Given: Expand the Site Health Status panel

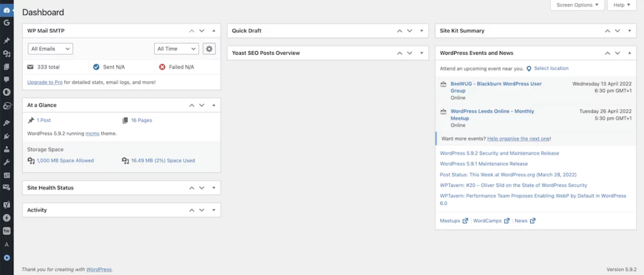Looking at the screenshot, I should (x=214, y=188).
